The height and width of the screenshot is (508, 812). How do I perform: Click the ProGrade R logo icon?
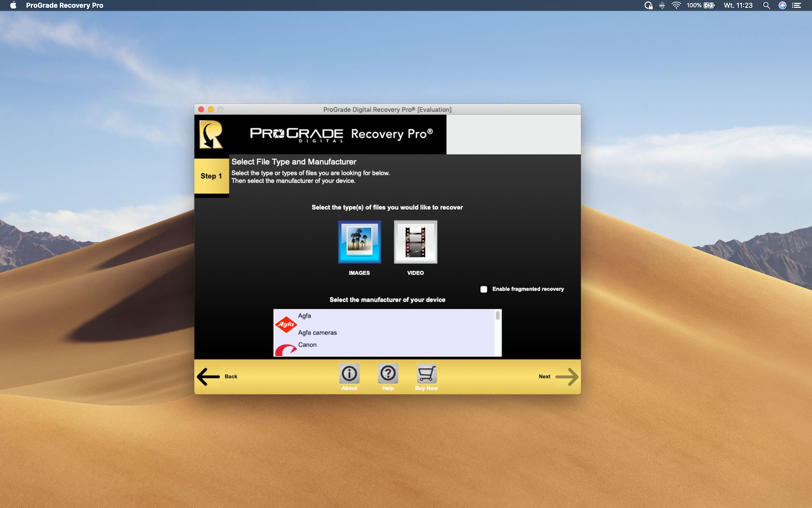pyautogui.click(x=211, y=134)
